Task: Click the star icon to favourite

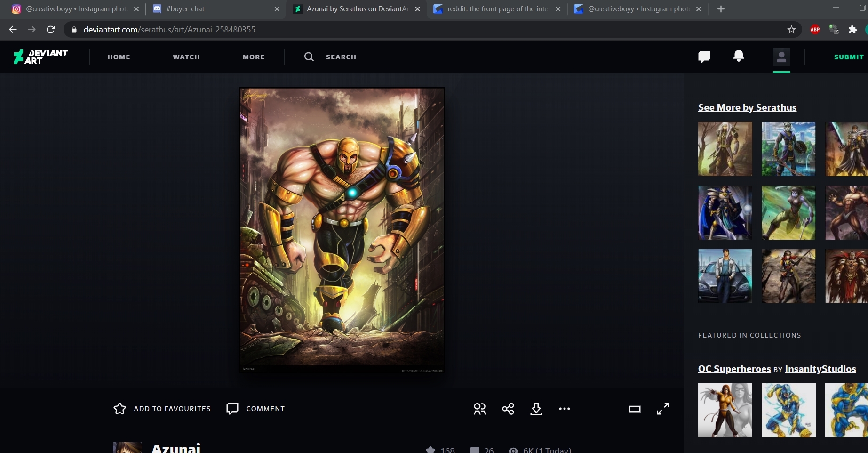Action: [119, 409]
